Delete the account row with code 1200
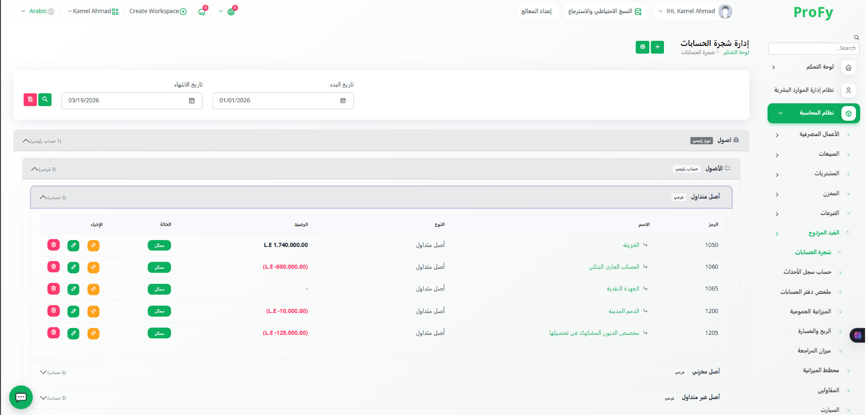The width and height of the screenshot is (868, 415). [54, 311]
